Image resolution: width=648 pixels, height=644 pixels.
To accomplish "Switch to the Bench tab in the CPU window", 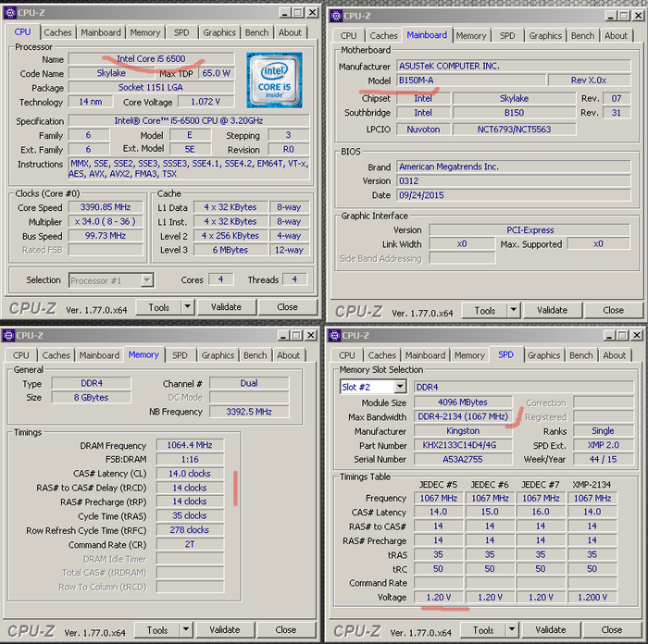I will [256, 32].
